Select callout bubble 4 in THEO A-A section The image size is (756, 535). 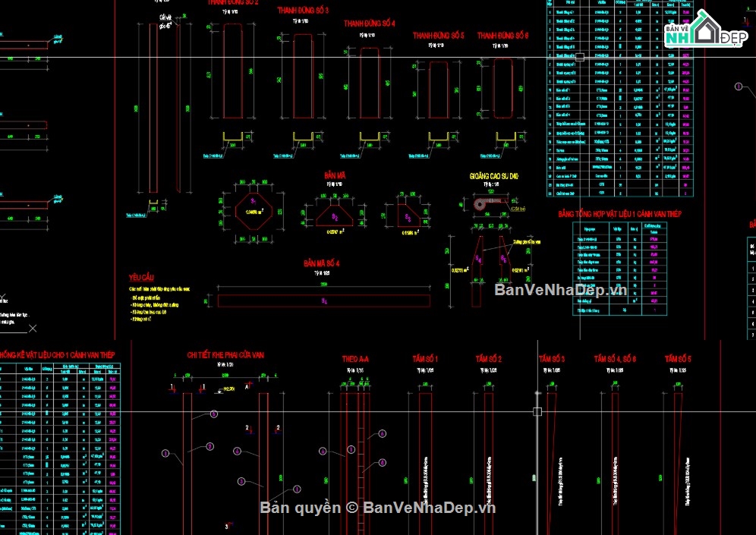pos(383,463)
